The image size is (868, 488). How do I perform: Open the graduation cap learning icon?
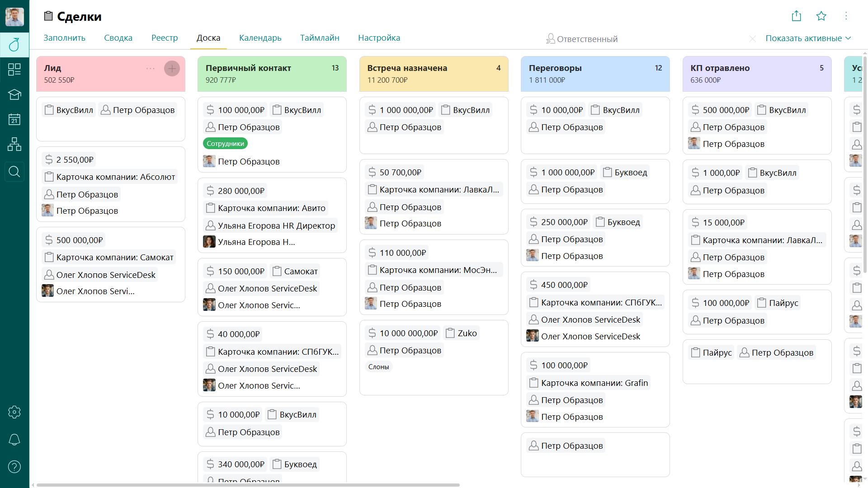pyautogui.click(x=14, y=94)
